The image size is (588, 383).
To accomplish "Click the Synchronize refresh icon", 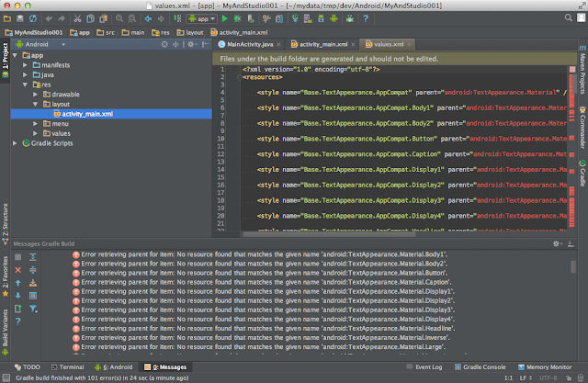I will pos(33,18).
